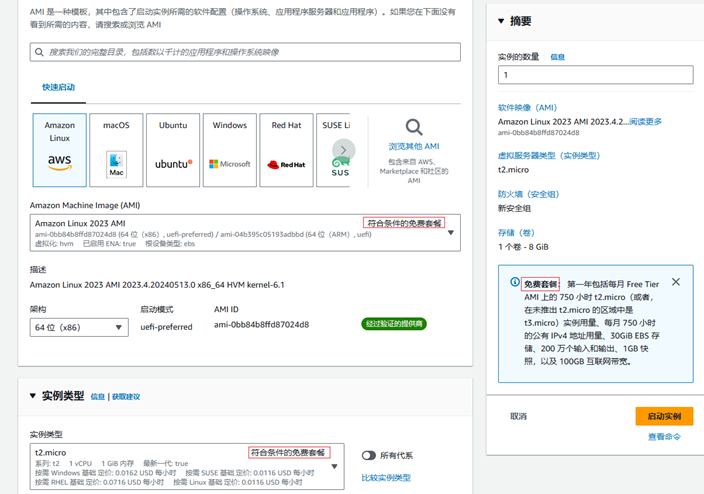Click the info icon in the free tier notice
The image size is (704, 494).
click(515, 282)
